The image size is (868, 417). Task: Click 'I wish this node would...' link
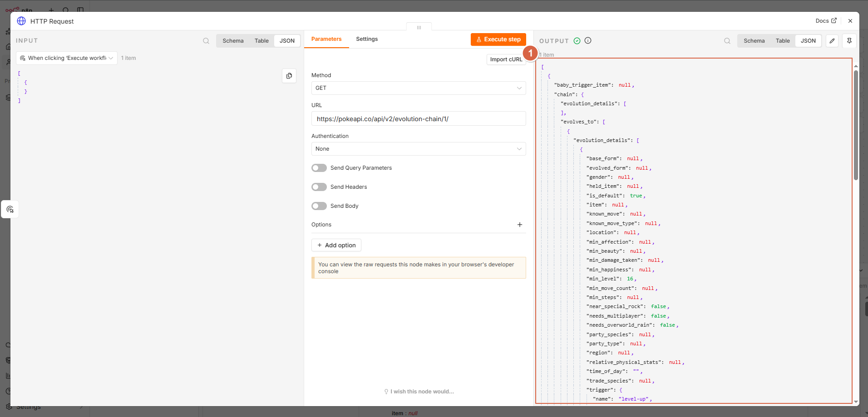pyautogui.click(x=419, y=392)
